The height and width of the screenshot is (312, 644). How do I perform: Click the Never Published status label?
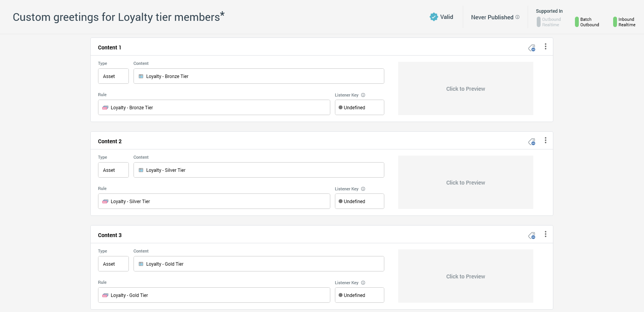click(x=492, y=17)
